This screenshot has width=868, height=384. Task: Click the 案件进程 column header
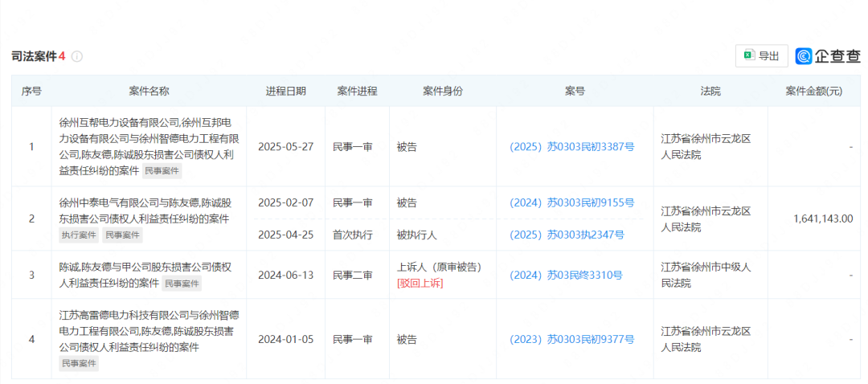coord(357,92)
